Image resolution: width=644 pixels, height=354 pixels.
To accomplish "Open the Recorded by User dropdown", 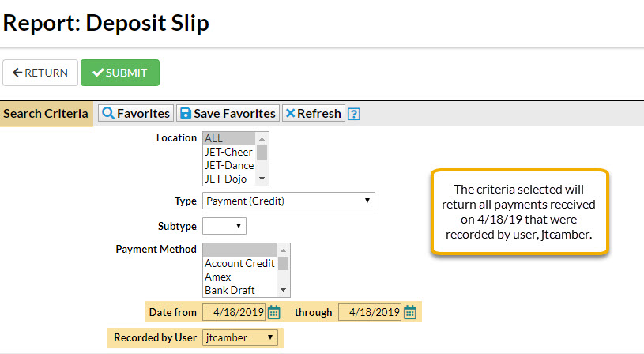I will [x=240, y=337].
